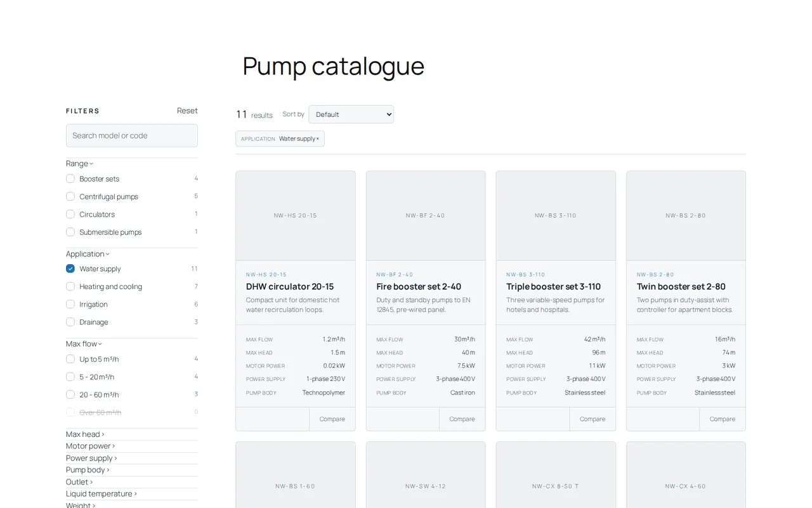Open the NW-CX 4-60 product thumbnail
The image size is (812, 508).
[686, 475]
